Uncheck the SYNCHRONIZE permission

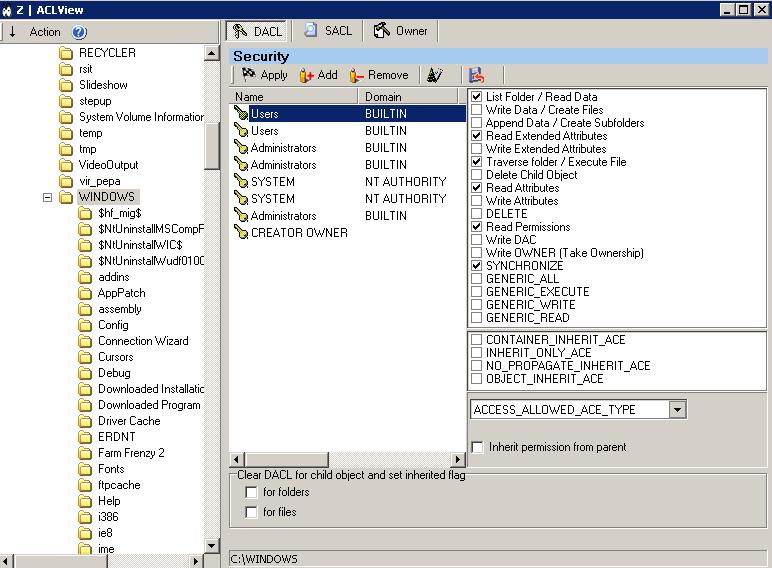[477, 266]
